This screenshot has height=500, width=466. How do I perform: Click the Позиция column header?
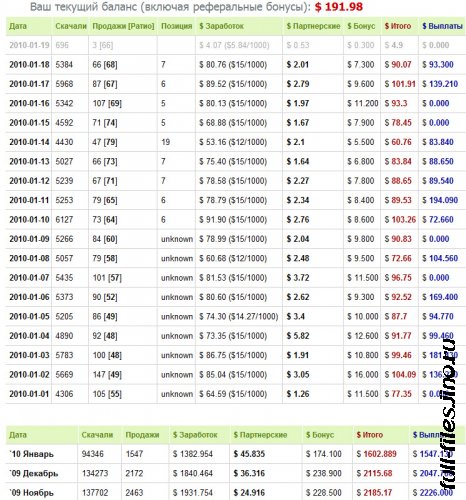click(x=176, y=26)
